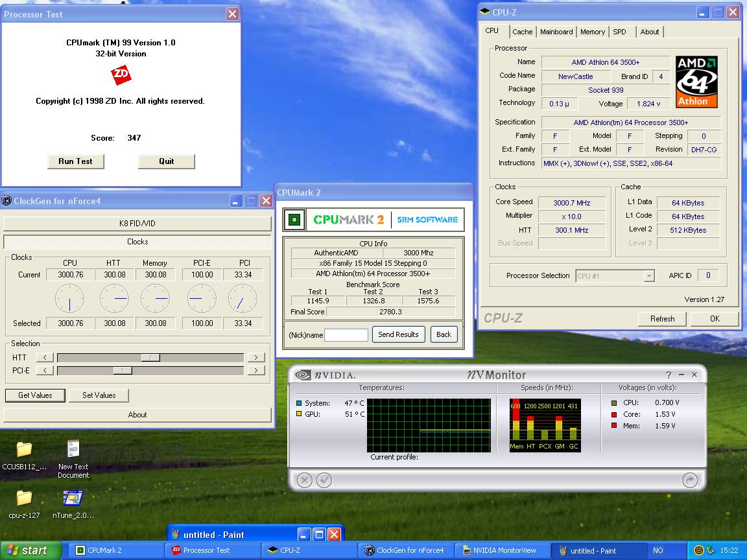Select the CPU tab in CPU-Z
747x560 pixels.
[492, 30]
